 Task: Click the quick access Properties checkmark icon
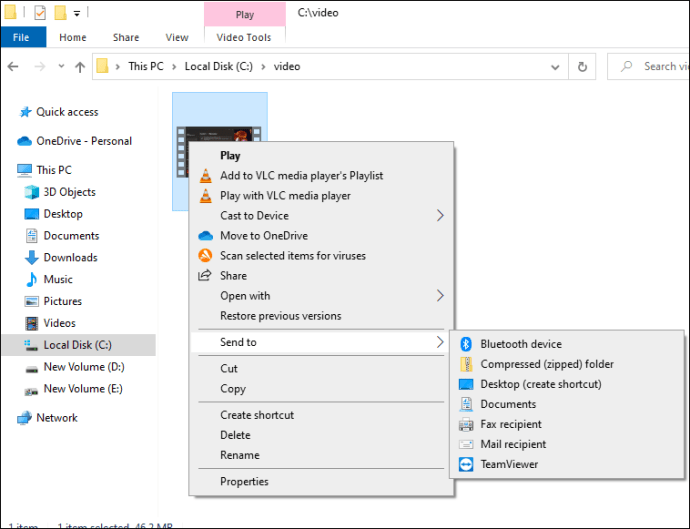pyautogui.click(x=40, y=14)
